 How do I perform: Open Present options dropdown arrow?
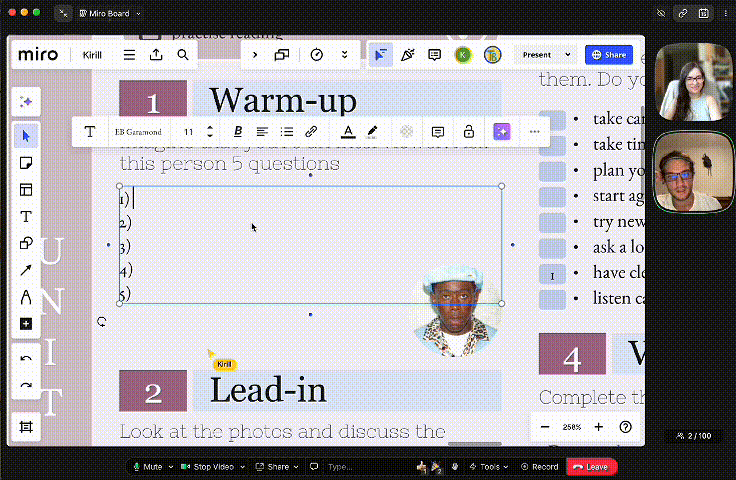coord(568,55)
